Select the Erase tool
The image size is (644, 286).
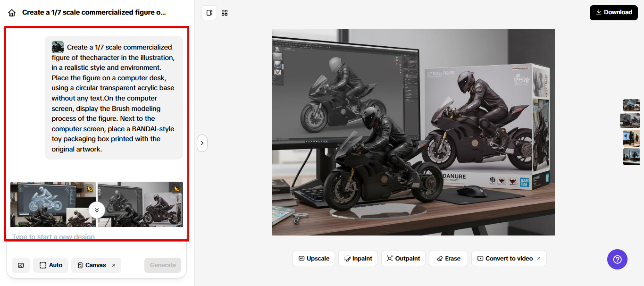coord(448,258)
